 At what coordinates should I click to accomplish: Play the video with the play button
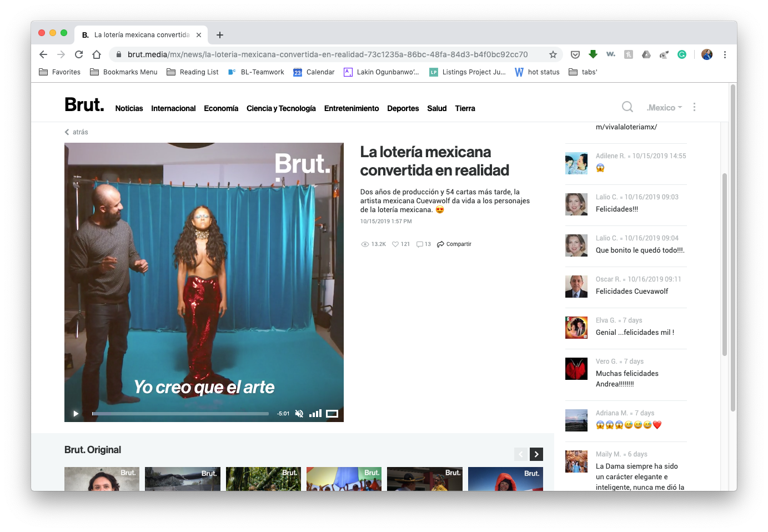(x=76, y=414)
